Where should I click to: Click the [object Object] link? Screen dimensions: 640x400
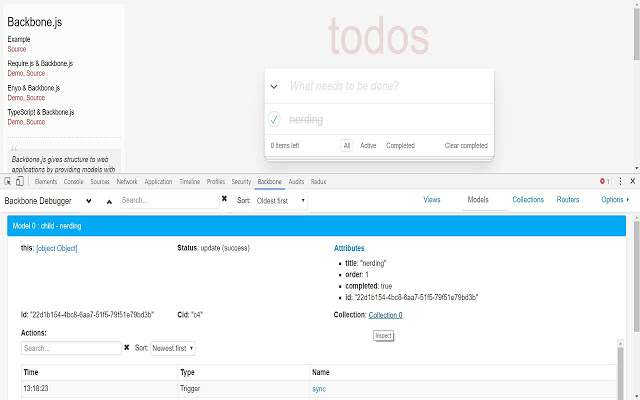tap(57, 248)
